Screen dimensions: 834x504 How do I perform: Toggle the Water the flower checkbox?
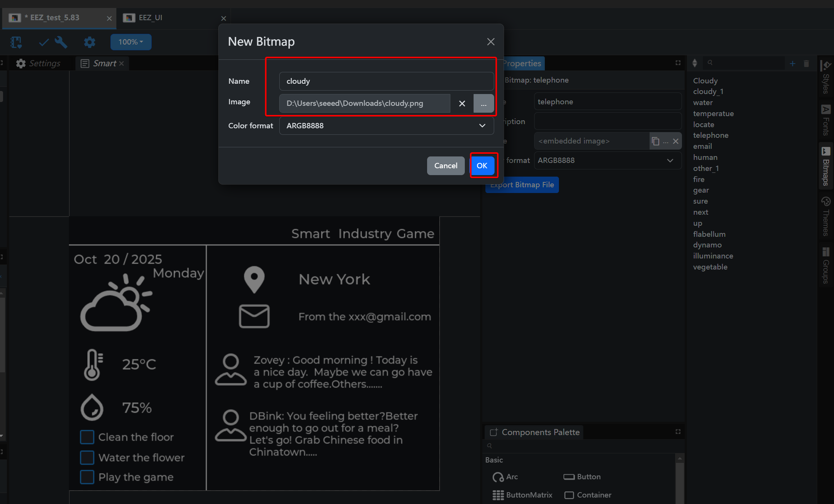pos(87,458)
